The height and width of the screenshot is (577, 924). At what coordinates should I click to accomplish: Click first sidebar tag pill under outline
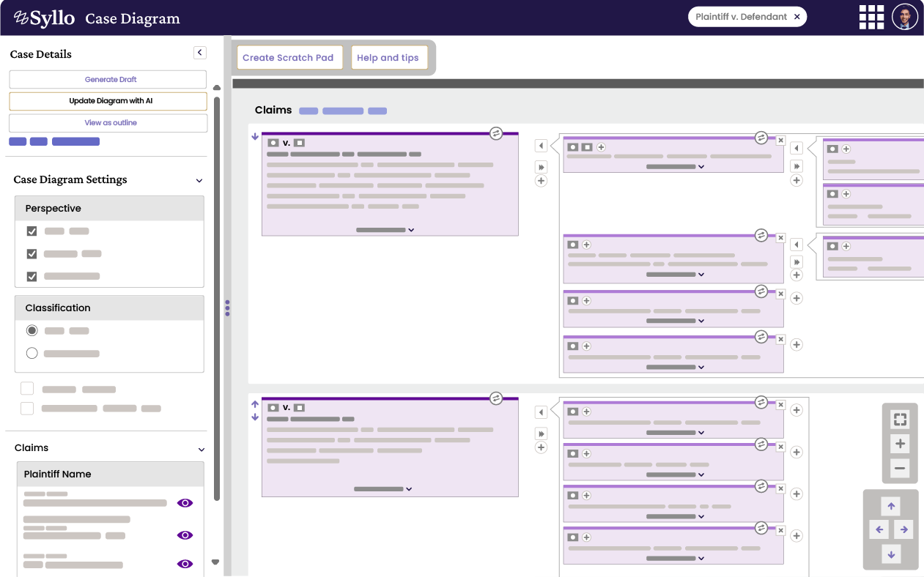coord(18,141)
